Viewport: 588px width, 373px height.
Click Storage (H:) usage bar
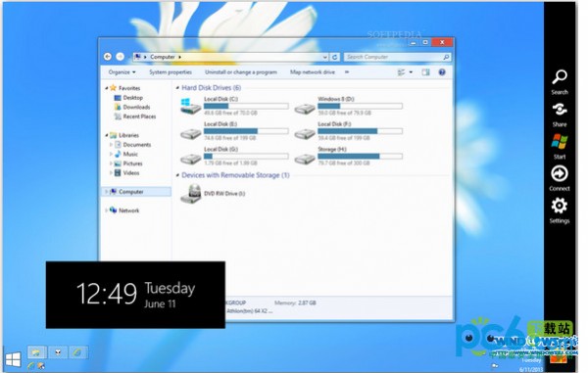[360, 157]
